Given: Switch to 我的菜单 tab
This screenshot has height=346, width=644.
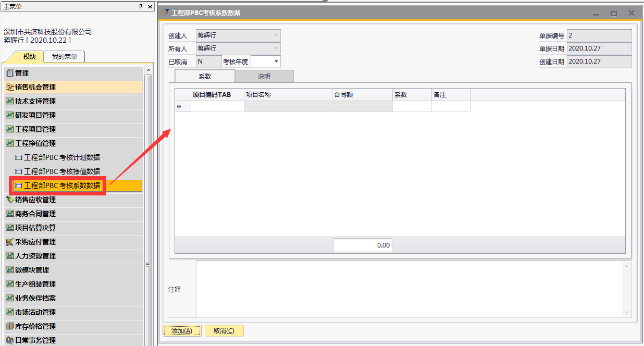Looking at the screenshot, I should coord(64,57).
